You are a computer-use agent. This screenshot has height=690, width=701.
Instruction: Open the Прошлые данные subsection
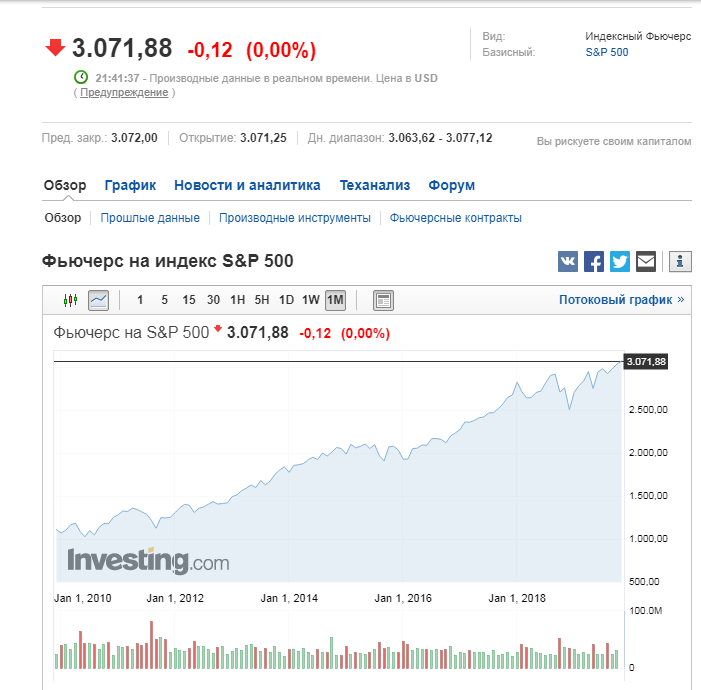(x=150, y=218)
